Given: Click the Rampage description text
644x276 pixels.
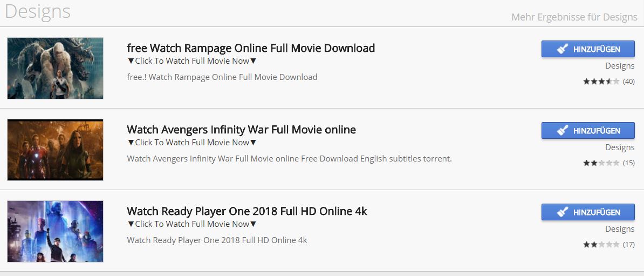Looking at the screenshot, I should (222, 77).
